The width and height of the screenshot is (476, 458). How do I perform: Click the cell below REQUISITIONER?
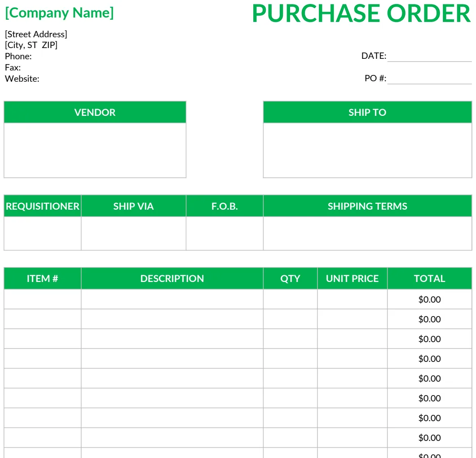coord(43,233)
